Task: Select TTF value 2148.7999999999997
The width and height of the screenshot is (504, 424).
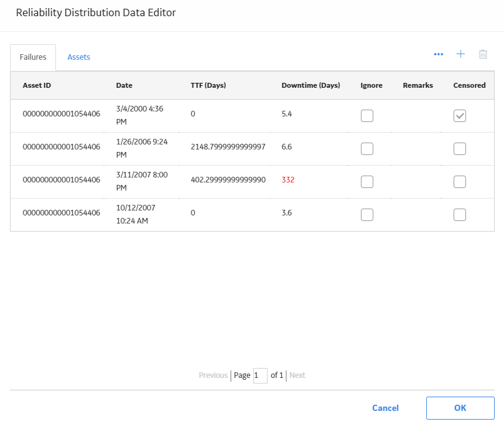Action: [x=228, y=147]
